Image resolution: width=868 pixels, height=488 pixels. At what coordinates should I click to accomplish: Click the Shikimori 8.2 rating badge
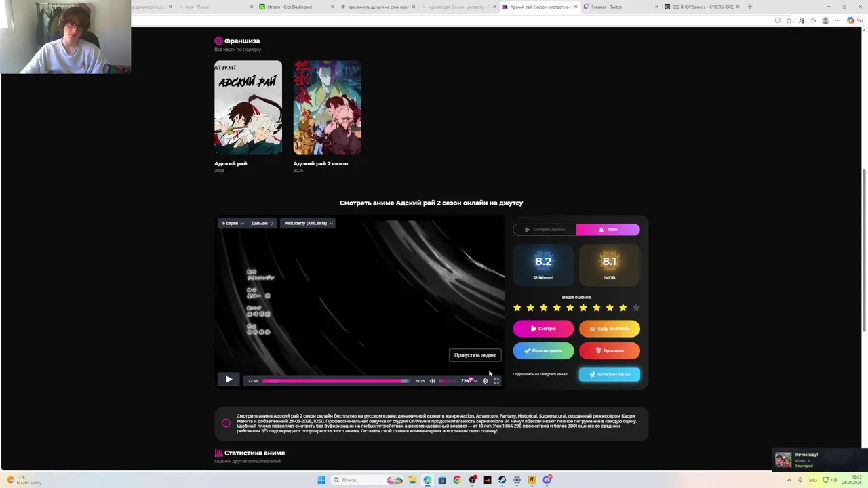pos(543,264)
